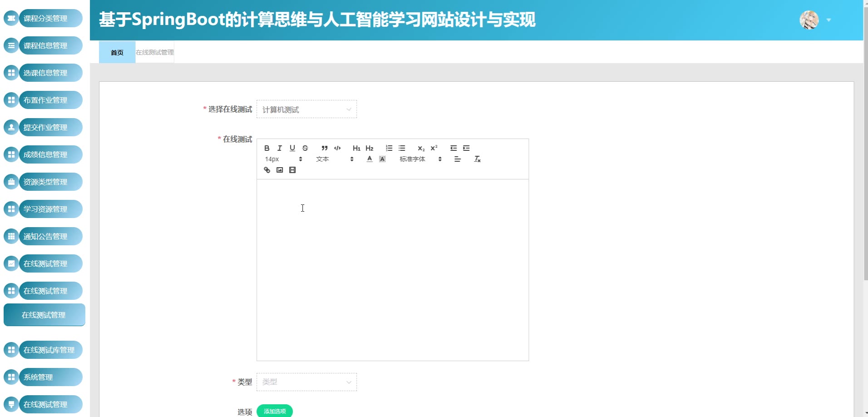
Task: Start a bulleted list
Action: (x=402, y=148)
